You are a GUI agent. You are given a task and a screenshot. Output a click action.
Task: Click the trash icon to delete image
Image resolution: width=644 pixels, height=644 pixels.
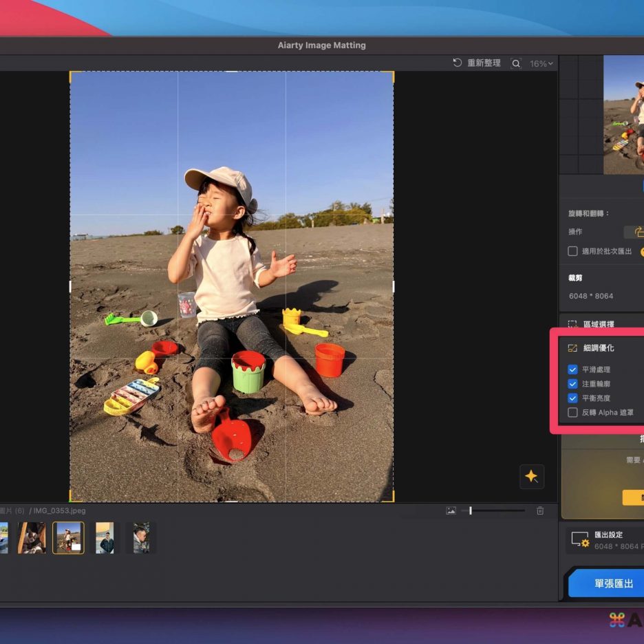pos(540,511)
